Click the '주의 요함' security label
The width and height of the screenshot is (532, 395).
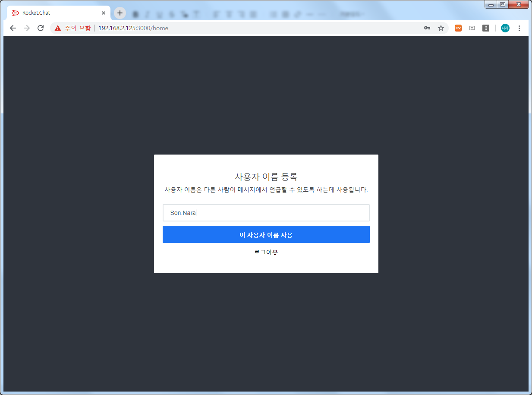(78, 28)
